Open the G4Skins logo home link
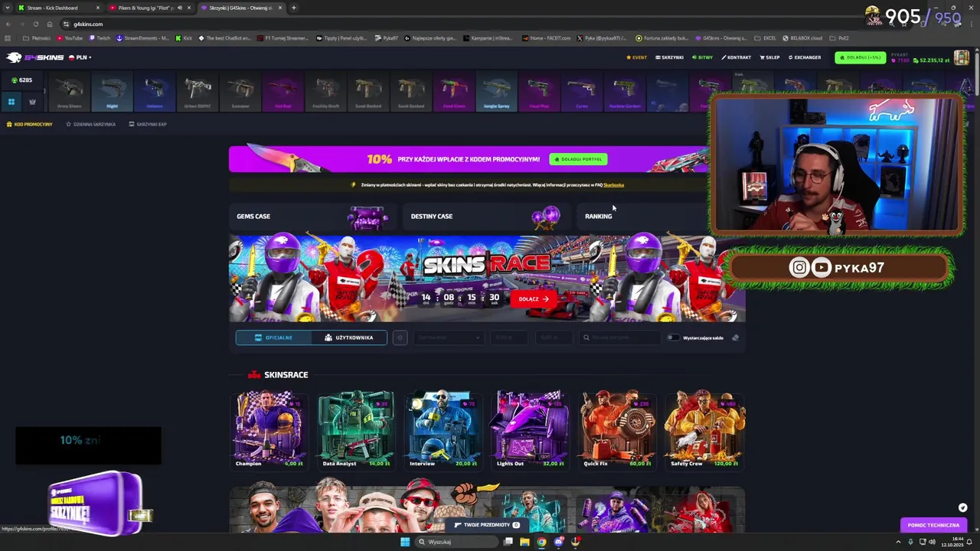980x551 pixels. click(34, 57)
